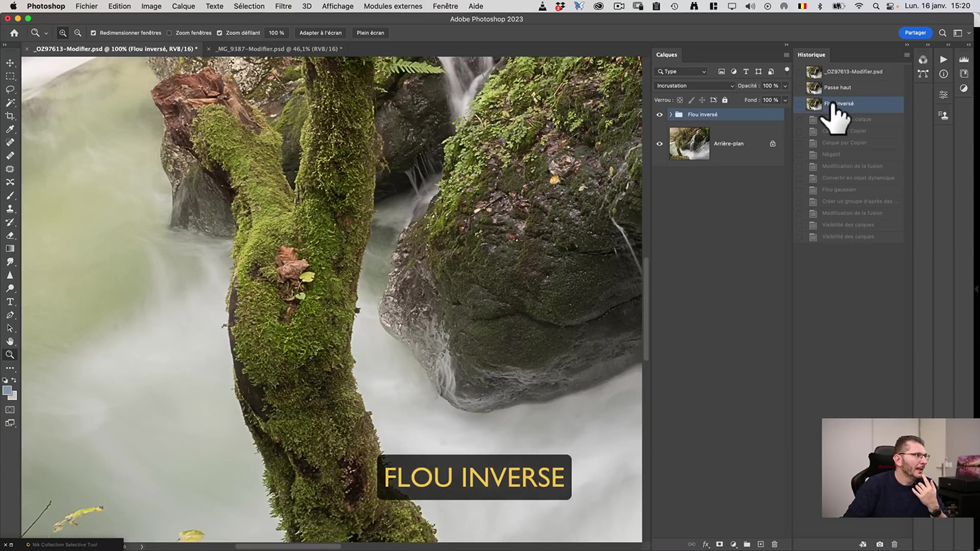
Task: Select the Move tool
Action: pos(10,63)
